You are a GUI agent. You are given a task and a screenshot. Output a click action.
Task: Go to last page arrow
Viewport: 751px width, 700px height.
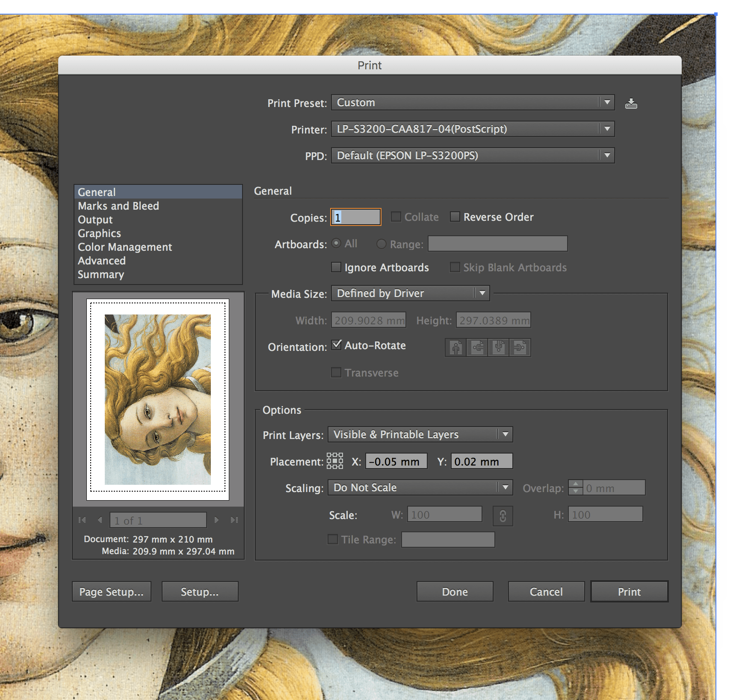point(234,520)
